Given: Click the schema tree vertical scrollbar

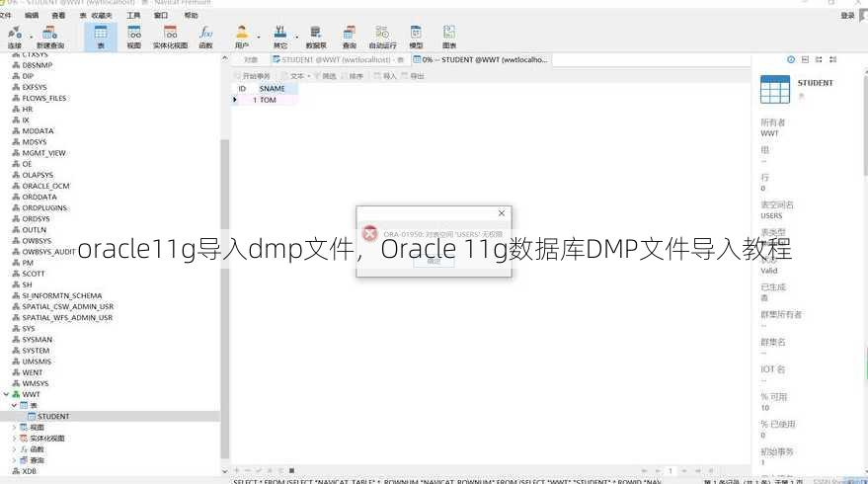Looking at the screenshot, I should pyautogui.click(x=225, y=299).
